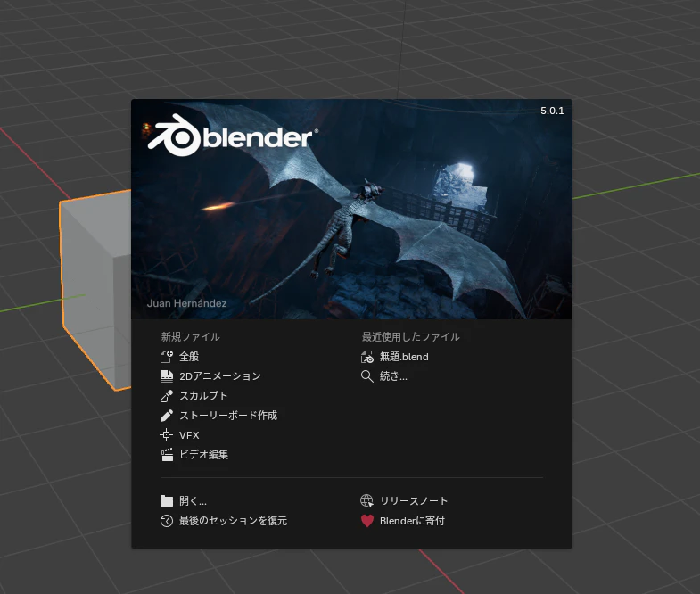Choose the ビデオ編集 template

coord(203,455)
